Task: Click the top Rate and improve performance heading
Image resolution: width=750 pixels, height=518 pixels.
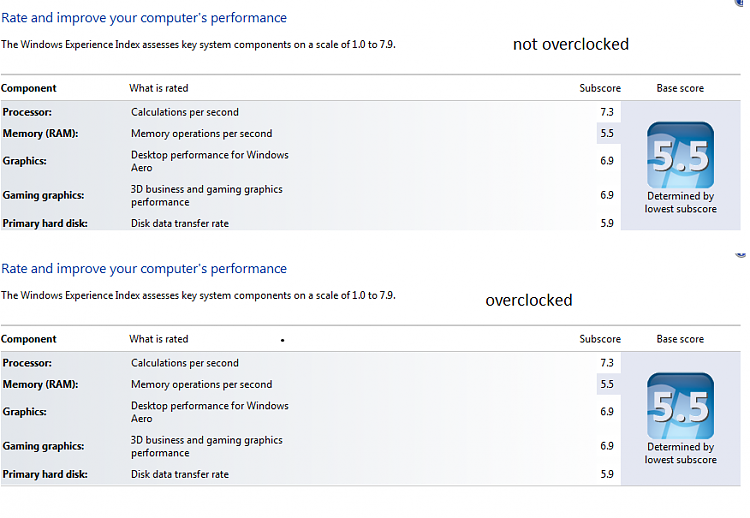Action: click(144, 18)
